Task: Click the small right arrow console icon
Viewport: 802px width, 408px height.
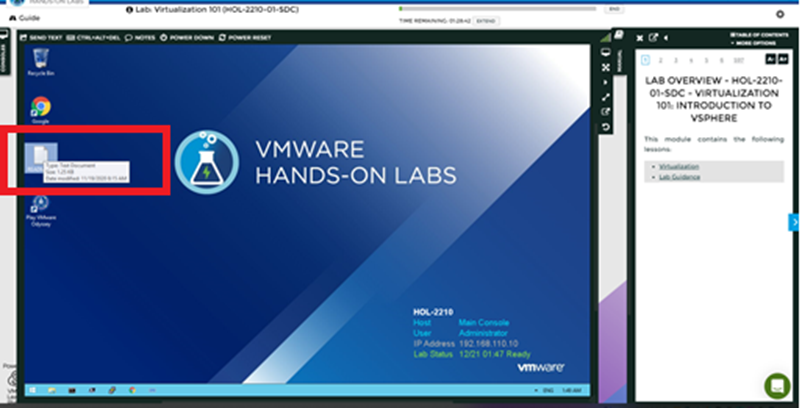Action: coord(606,82)
